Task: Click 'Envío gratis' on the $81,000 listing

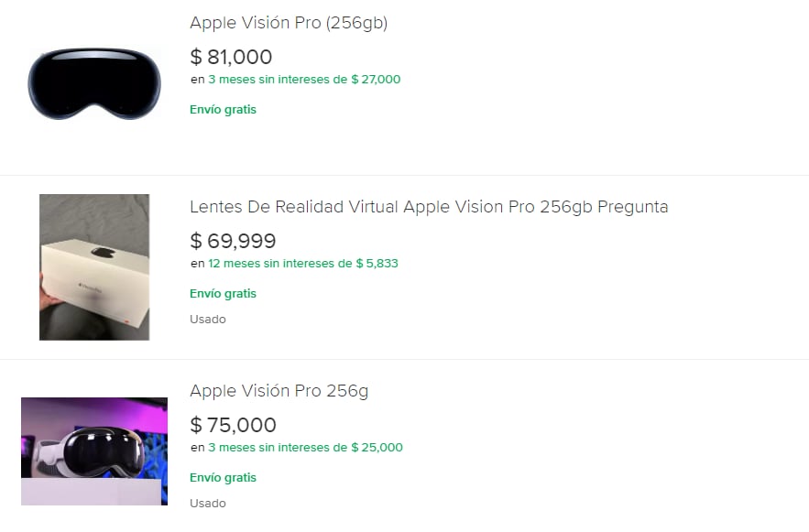Action: [223, 110]
